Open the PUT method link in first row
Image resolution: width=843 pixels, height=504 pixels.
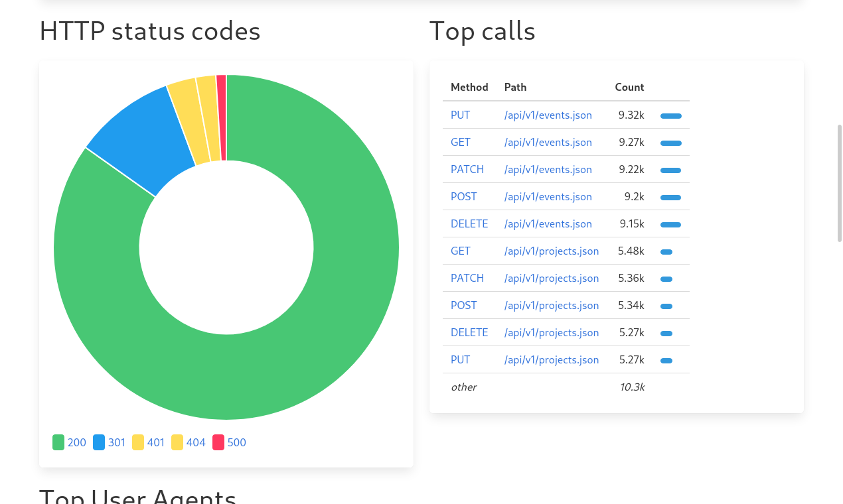pos(460,115)
